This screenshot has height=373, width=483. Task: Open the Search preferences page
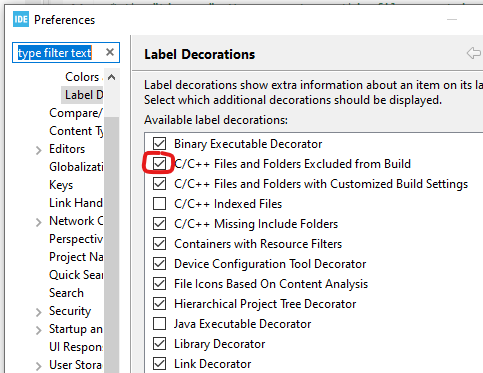pos(66,293)
